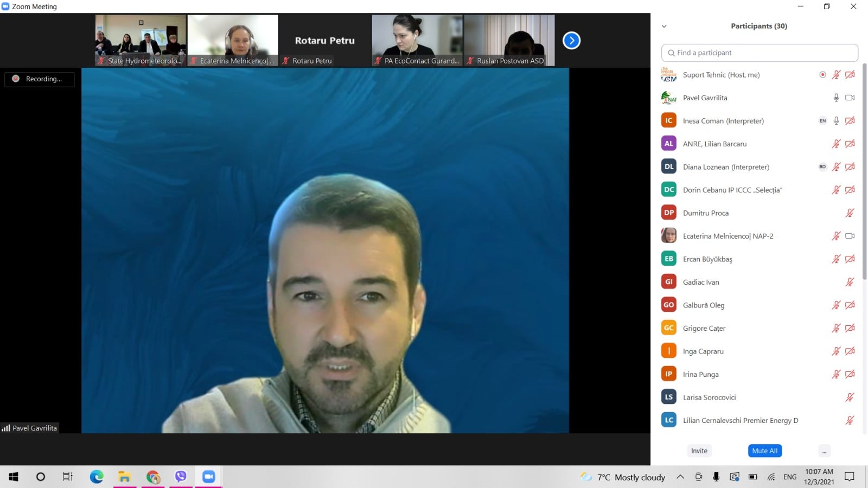Click the next video thumbnails arrow
This screenshot has height=488, width=868.
(x=571, y=41)
